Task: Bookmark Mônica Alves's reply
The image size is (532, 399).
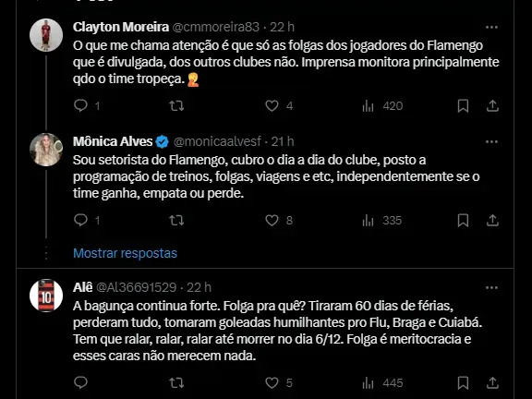Action: [x=463, y=221]
